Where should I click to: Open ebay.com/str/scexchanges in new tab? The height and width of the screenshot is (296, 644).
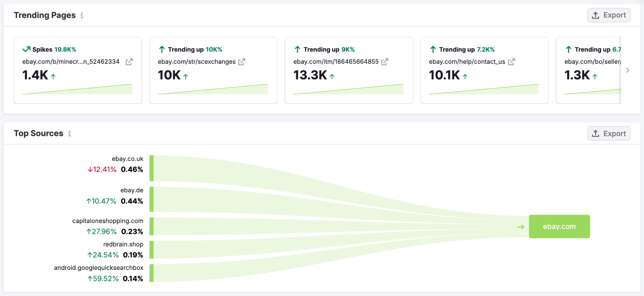pos(241,62)
